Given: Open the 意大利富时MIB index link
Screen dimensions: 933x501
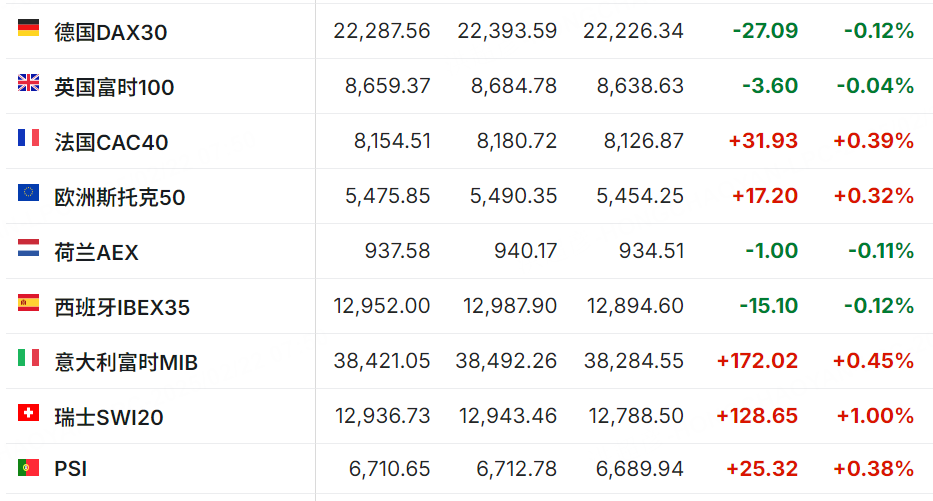Looking at the screenshot, I should [126, 362].
